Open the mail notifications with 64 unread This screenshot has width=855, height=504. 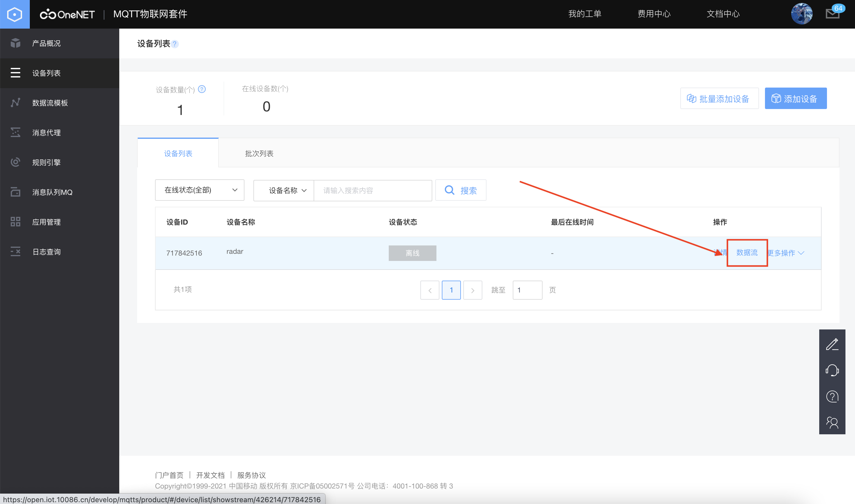click(832, 14)
